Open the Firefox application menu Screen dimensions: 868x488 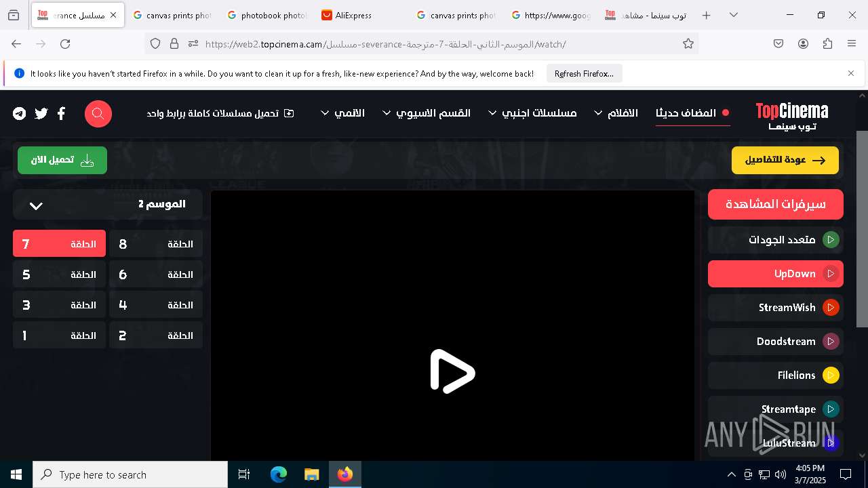point(852,44)
